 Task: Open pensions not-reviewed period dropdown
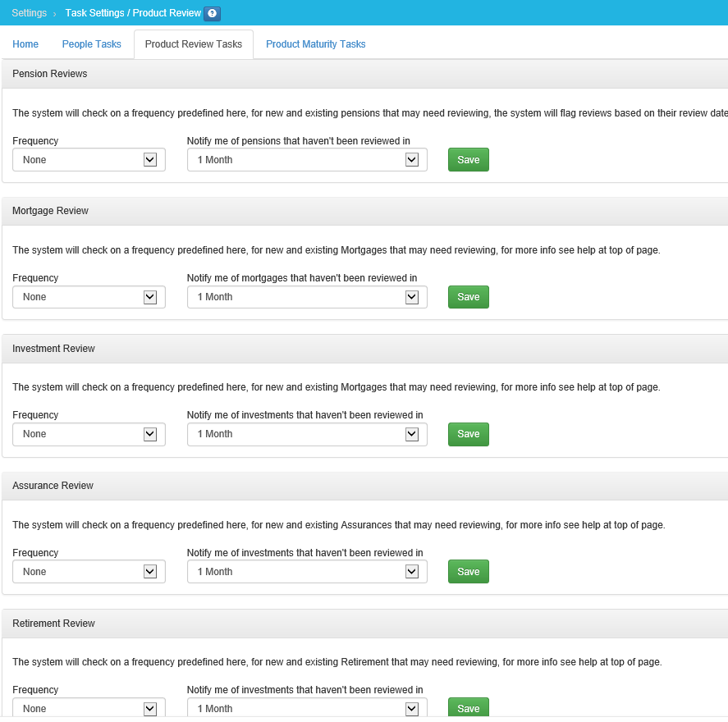[x=307, y=160]
